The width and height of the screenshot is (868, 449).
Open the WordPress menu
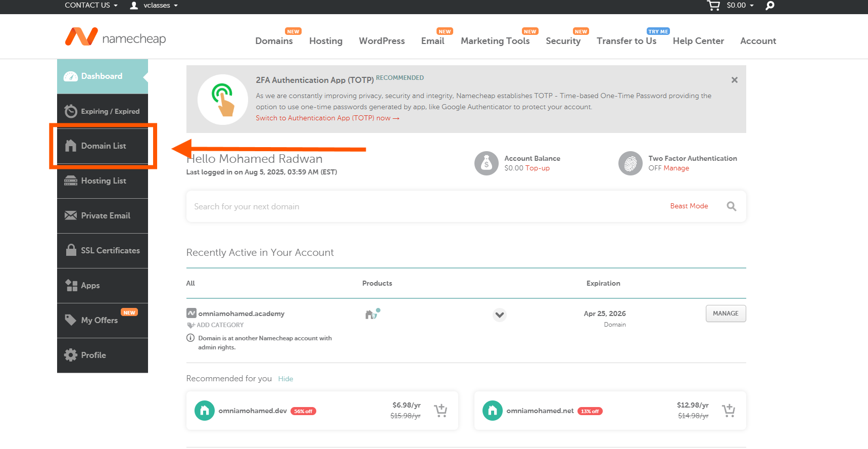pyautogui.click(x=382, y=41)
